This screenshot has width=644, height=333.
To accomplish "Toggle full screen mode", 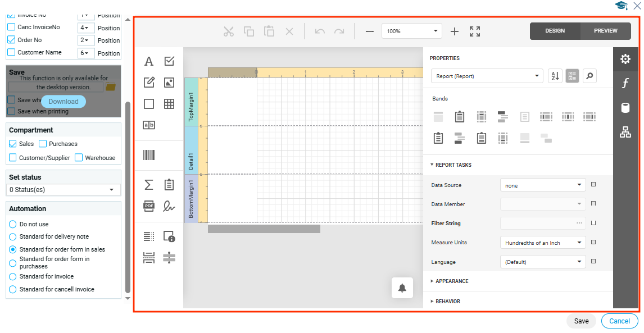I will [475, 31].
